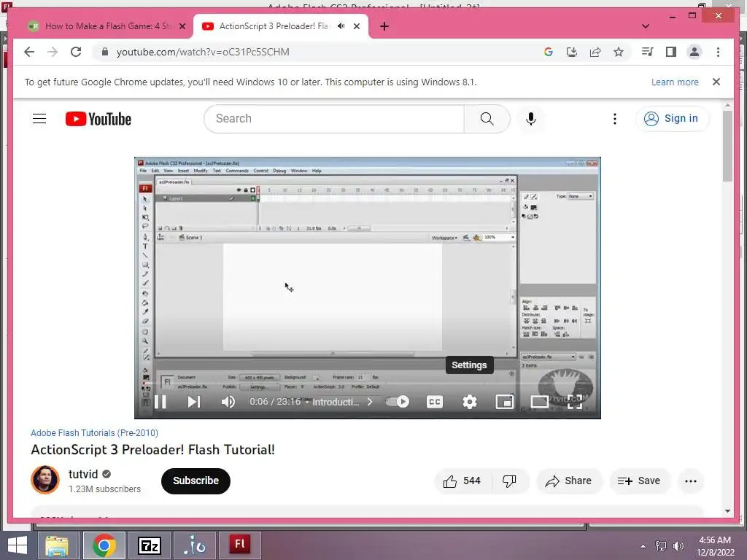Open the taskbar clock showing 4:56 AM
Image resolution: width=747 pixels, height=560 pixels.
(715, 546)
